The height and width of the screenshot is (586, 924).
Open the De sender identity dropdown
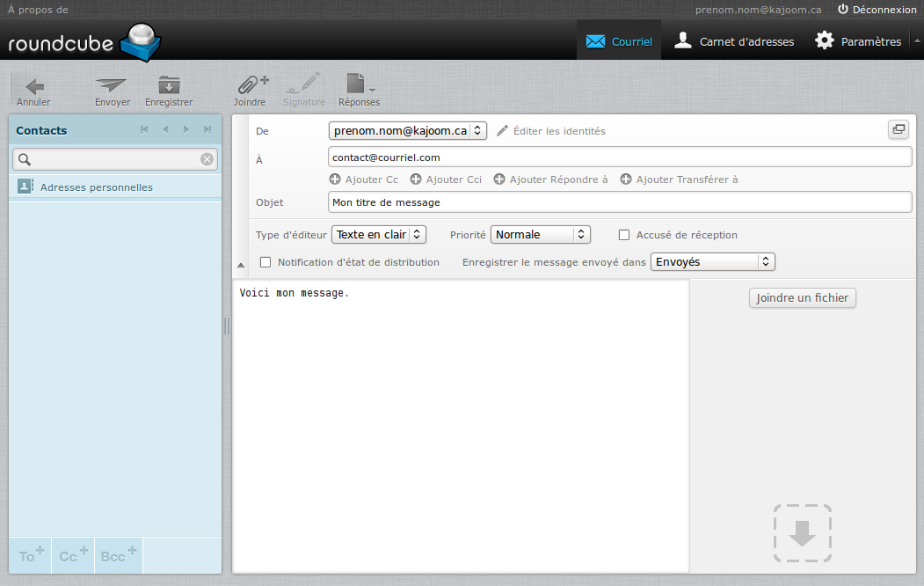tap(408, 130)
